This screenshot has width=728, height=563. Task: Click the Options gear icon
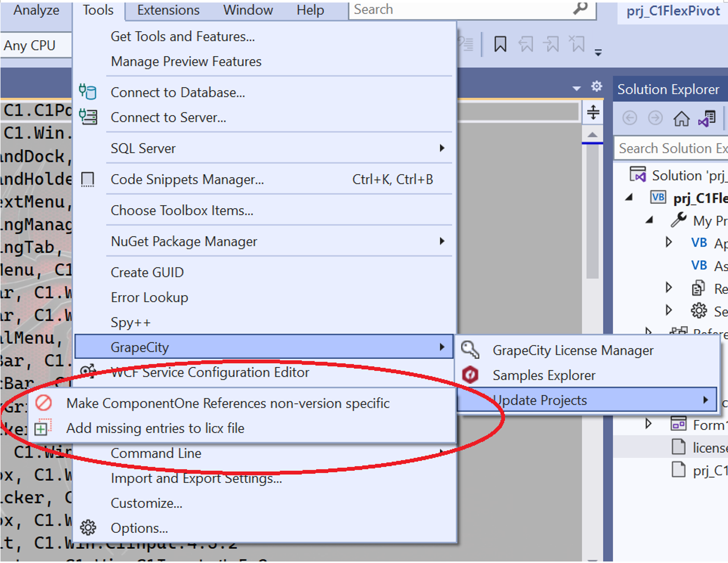[x=88, y=528]
